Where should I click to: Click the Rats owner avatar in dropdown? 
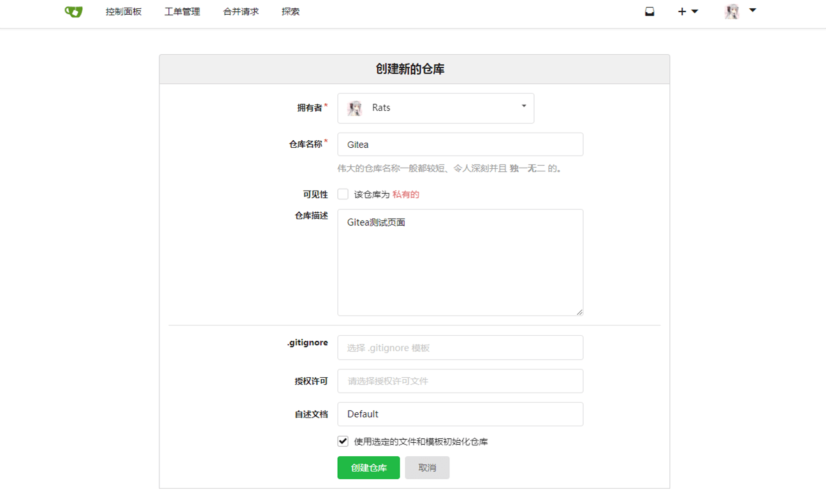(x=355, y=108)
